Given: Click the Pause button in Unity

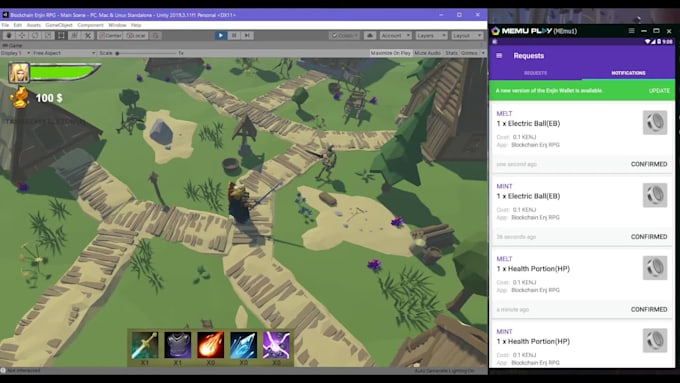Looking at the screenshot, I should [234, 36].
